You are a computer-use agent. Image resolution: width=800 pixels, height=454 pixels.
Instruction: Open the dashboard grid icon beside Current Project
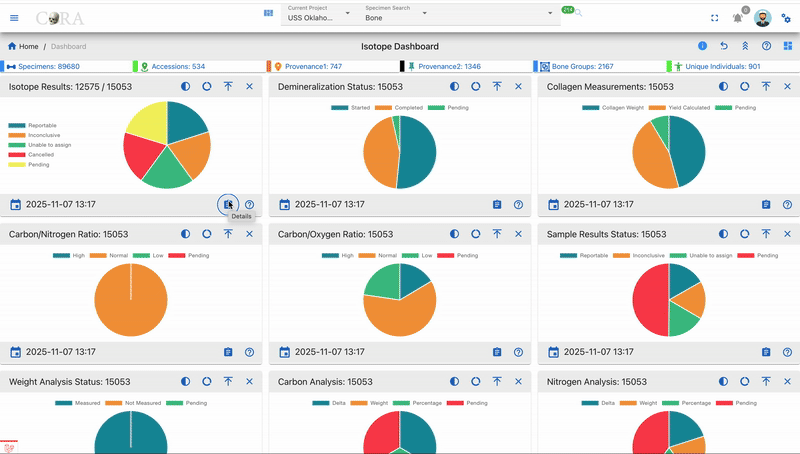click(x=268, y=13)
